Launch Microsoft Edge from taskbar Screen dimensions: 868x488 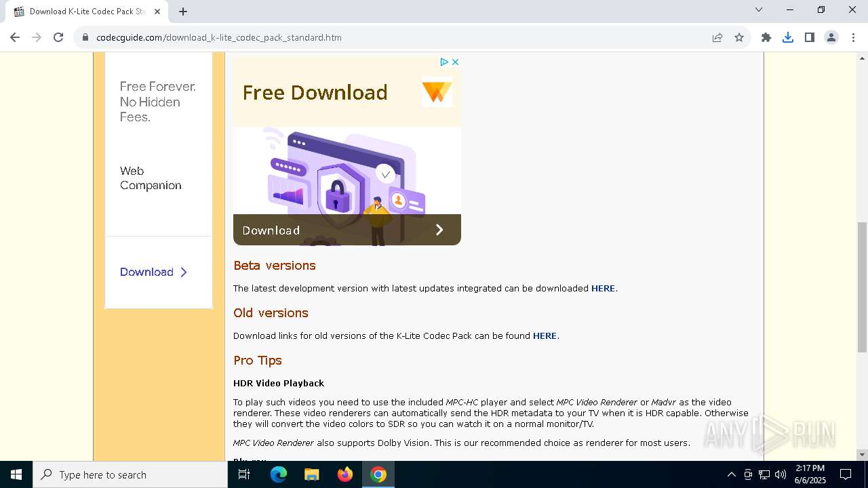point(279,474)
